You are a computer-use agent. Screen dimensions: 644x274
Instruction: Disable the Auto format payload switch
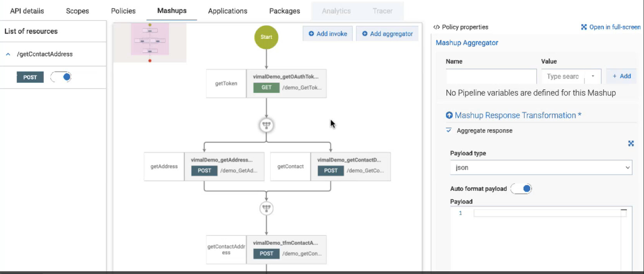click(521, 189)
